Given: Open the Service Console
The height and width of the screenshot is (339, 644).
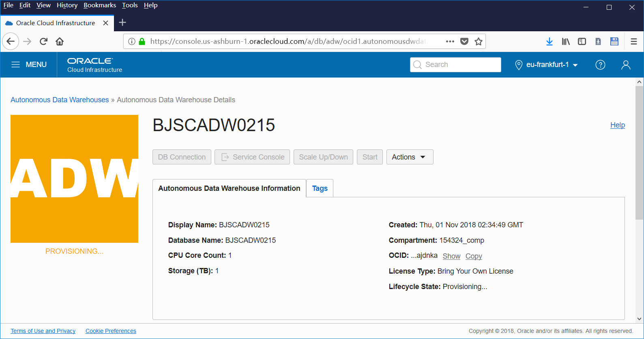Looking at the screenshot, I should pos(252,157).
